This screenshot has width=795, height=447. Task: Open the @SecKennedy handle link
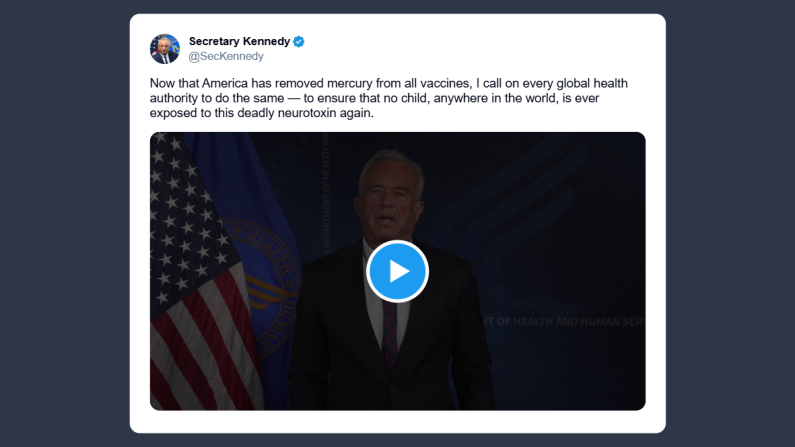(226, 57)
